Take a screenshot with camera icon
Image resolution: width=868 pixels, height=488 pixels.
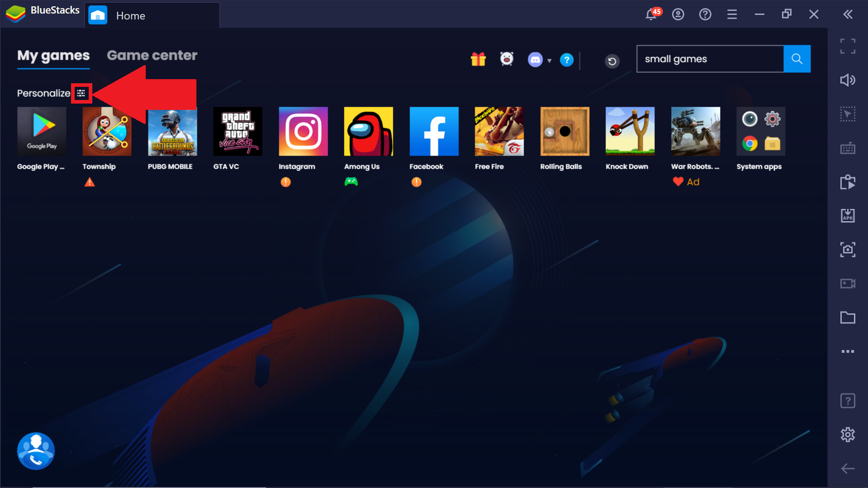pos(848,250)
